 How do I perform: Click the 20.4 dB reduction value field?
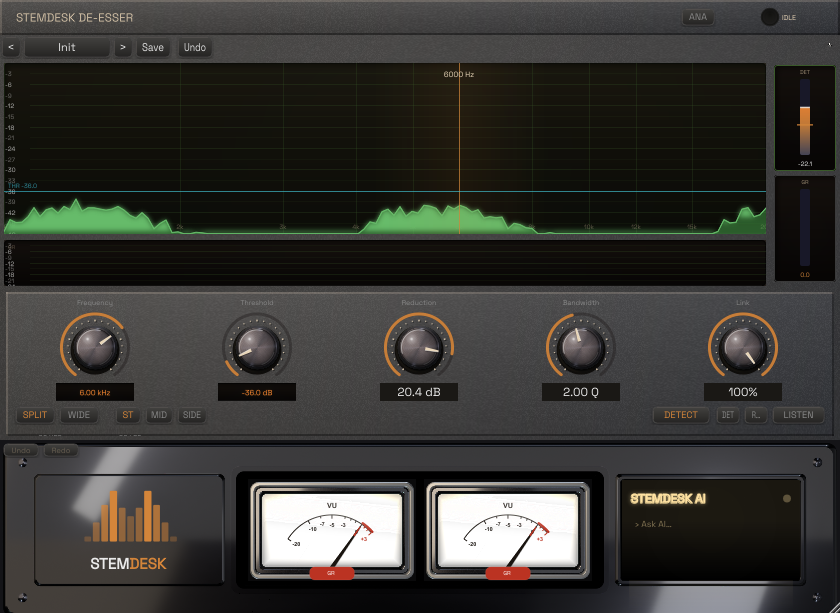(419, 392)
